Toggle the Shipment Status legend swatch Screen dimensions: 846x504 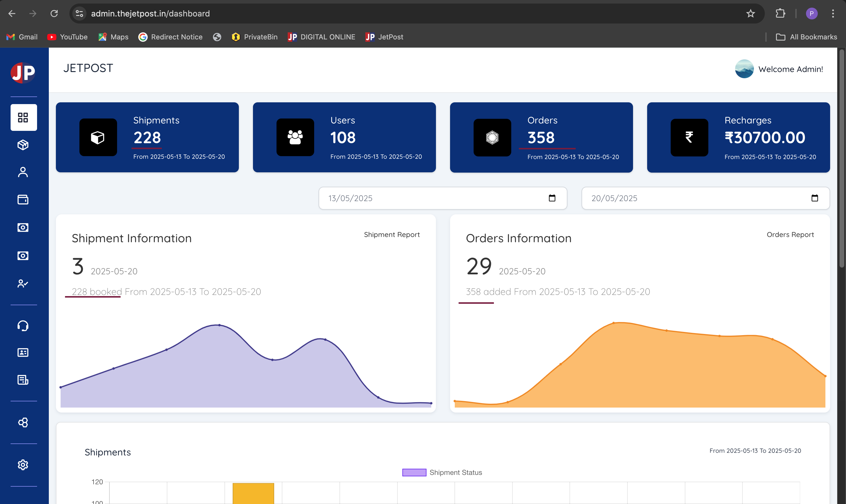(x=414, y=473)
